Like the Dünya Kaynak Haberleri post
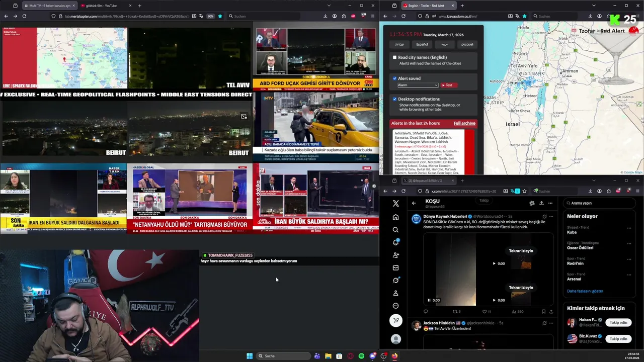 click(485, 311)
